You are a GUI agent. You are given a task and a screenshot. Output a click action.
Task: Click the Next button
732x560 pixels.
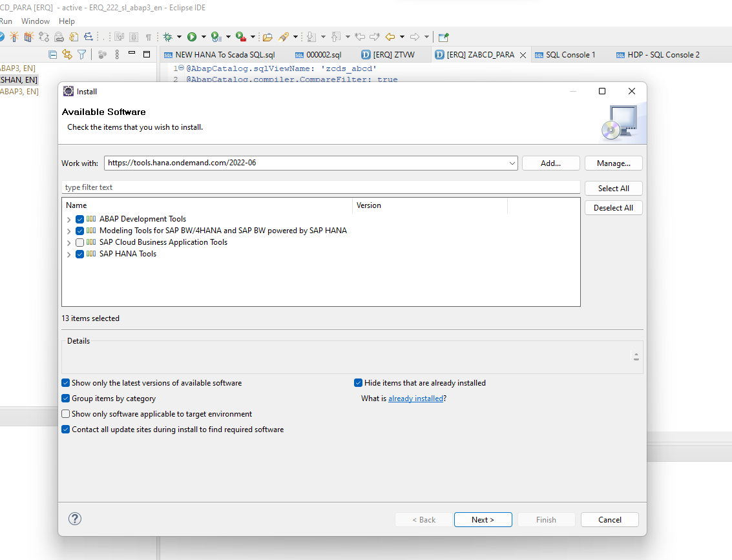[483, 520]
